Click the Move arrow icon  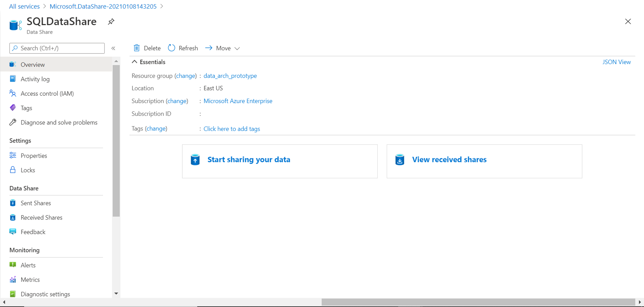(x=209, y=48)
